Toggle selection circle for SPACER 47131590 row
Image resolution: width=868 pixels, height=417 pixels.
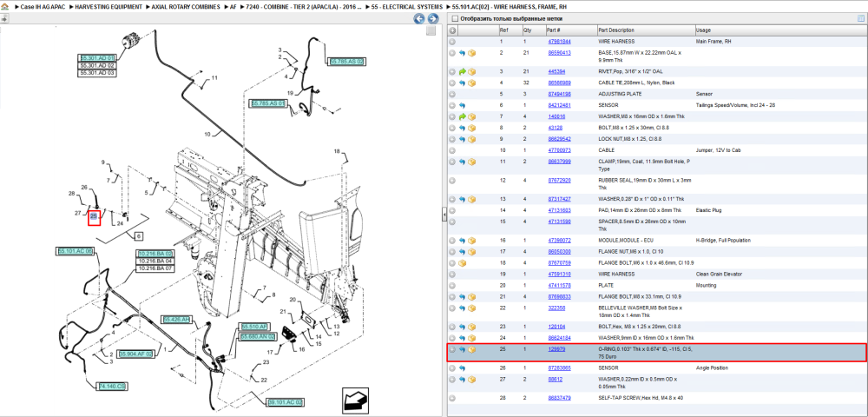pos(453,222)
